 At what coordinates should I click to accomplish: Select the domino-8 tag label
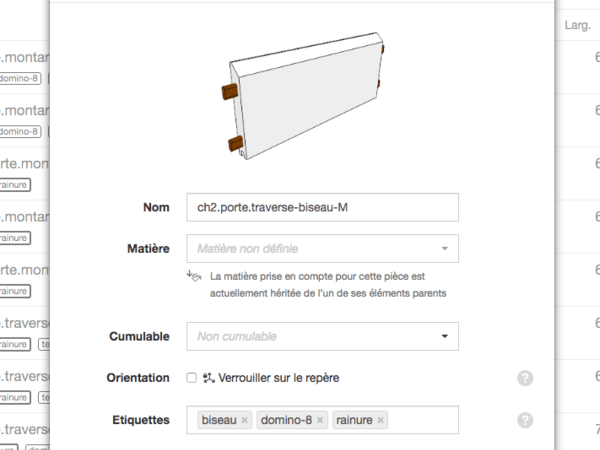(286, 421)
